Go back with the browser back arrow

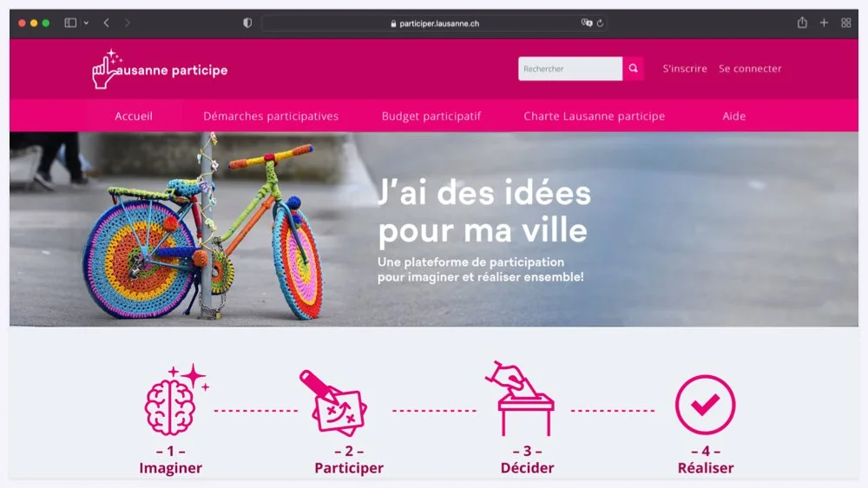tap(106, 23)
